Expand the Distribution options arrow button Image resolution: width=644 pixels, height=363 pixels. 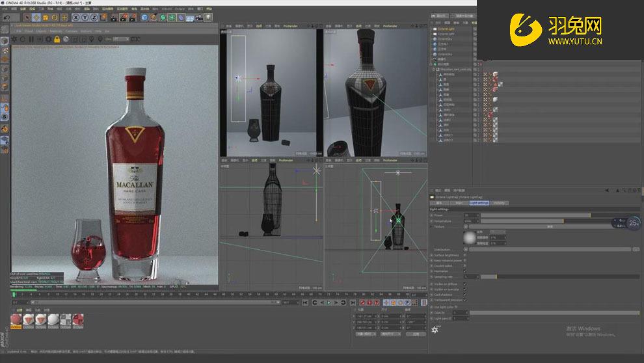(x=466, y=249)
